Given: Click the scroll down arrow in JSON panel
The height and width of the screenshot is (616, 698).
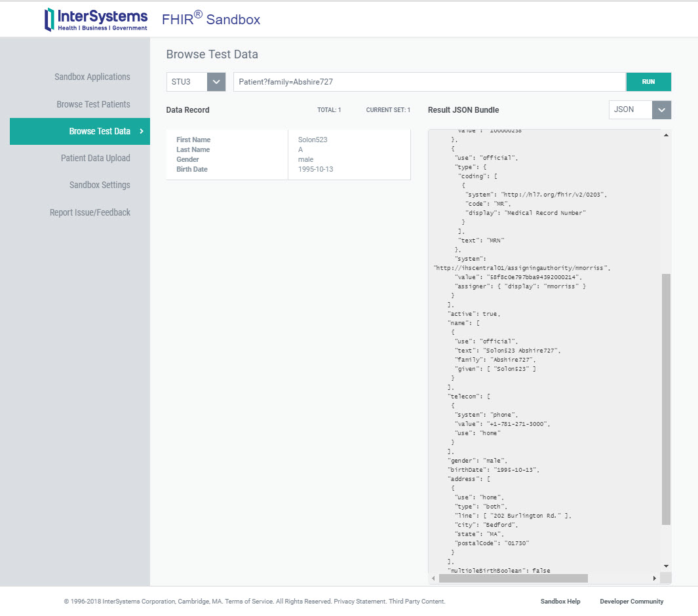Looking at the screenshot, I should 666,566.
